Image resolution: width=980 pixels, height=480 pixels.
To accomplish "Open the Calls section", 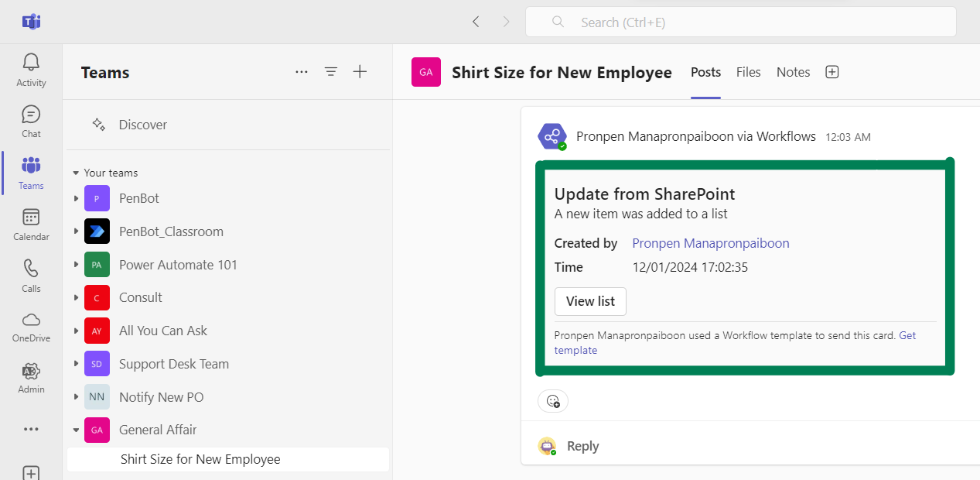I will 30,276.
